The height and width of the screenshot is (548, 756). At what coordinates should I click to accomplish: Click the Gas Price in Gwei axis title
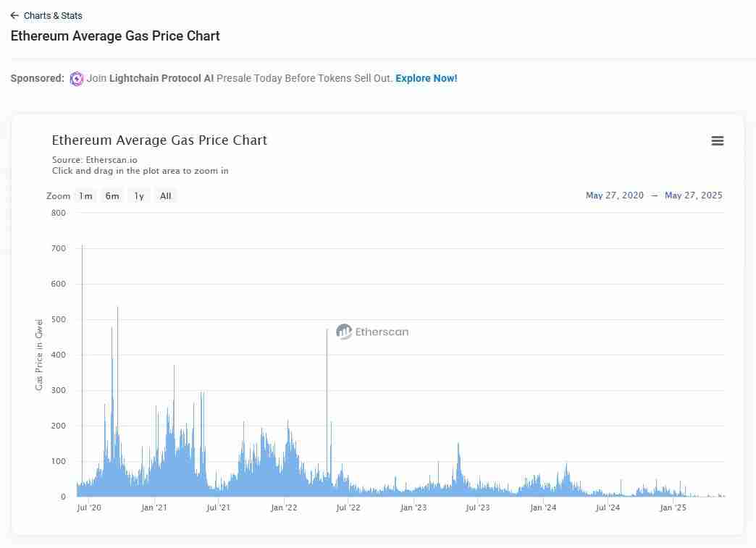pos(40,355)
